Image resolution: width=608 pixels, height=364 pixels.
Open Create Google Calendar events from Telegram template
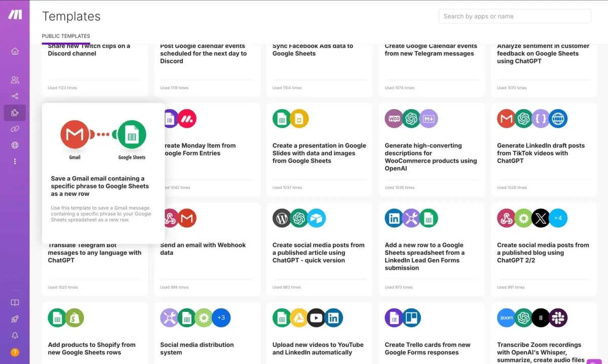[x=431, y=50]
